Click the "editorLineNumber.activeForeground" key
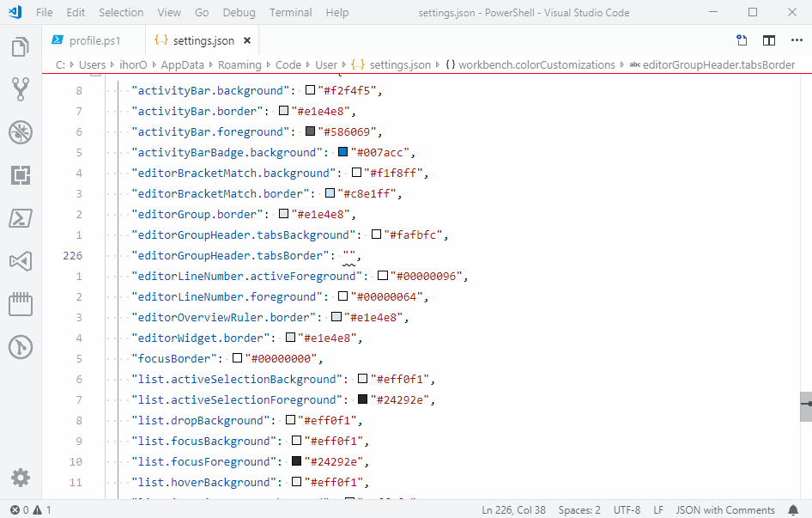812x518 pixels. coord(250,277)
